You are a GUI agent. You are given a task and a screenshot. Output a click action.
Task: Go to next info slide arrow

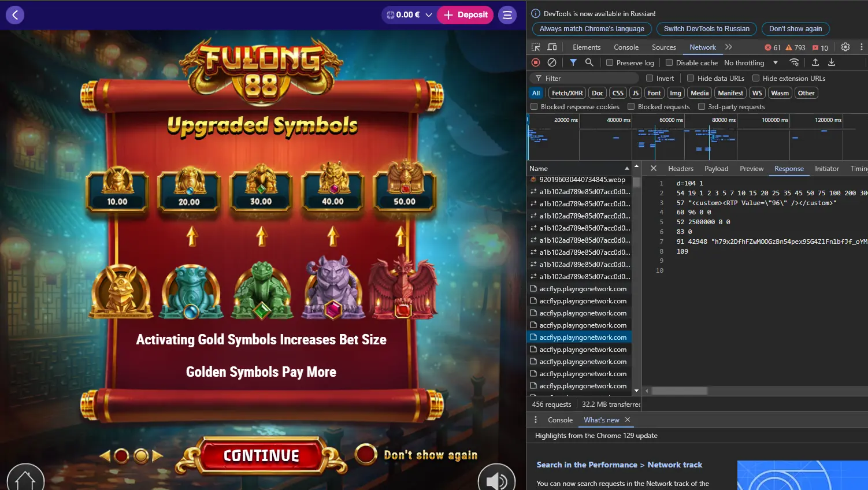pos(158,456)
